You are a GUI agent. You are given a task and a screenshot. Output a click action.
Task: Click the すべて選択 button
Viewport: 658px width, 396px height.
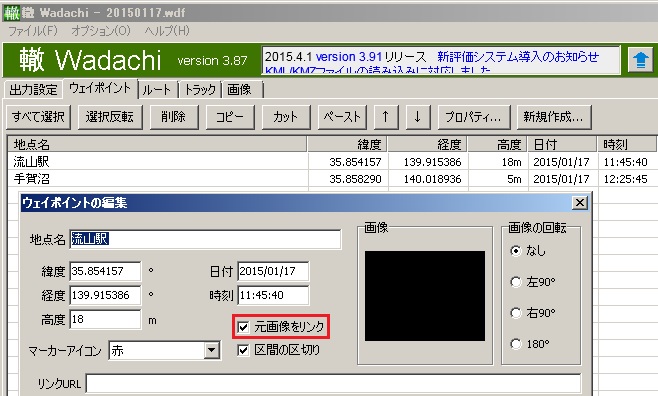(38, 117)
